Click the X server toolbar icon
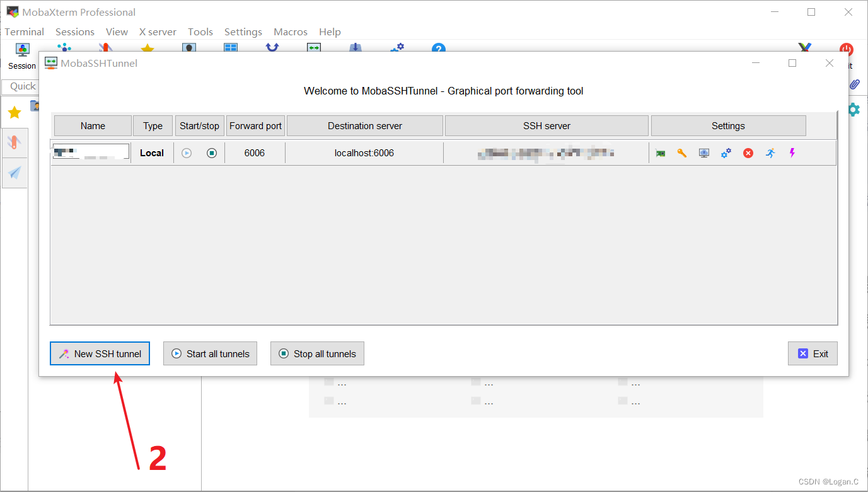868x492 pixels. (x=804, y=47)
